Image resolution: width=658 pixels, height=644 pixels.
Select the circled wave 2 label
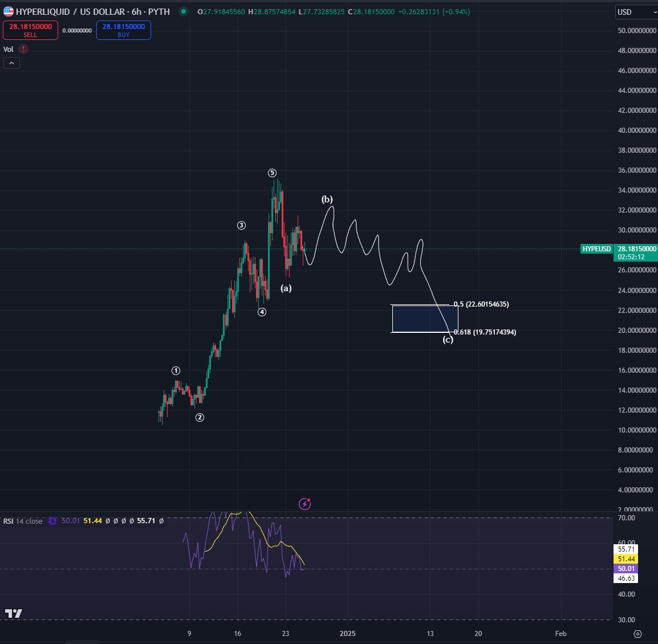(200, 417)
